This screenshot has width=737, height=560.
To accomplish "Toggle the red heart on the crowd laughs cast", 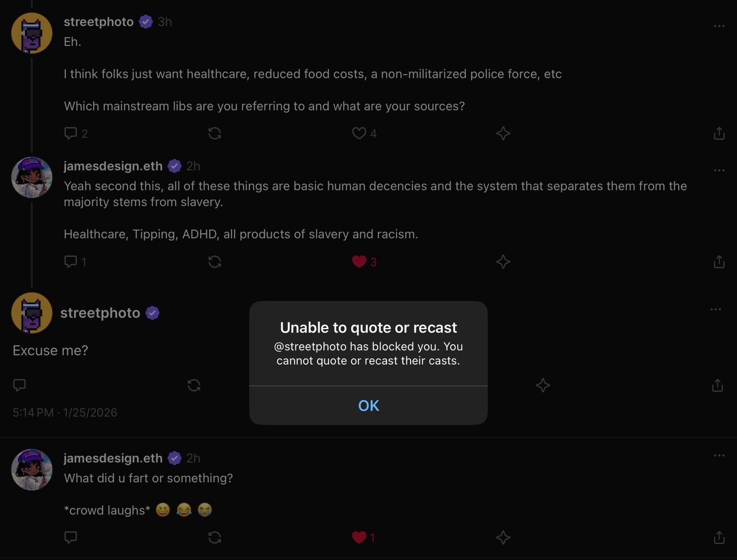I will 359,538.
